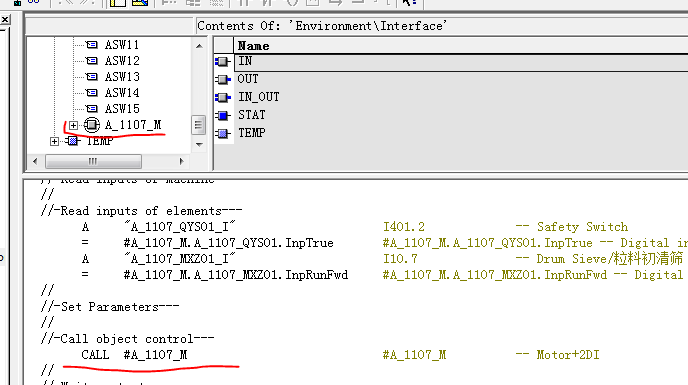Select ASW15 in the interface tree
This screenshot has width=688, height=385.
122,108
